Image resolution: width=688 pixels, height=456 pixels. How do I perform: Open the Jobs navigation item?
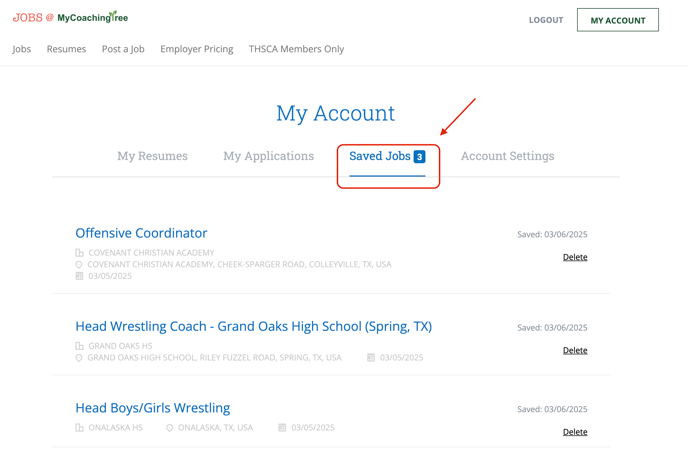22,49
